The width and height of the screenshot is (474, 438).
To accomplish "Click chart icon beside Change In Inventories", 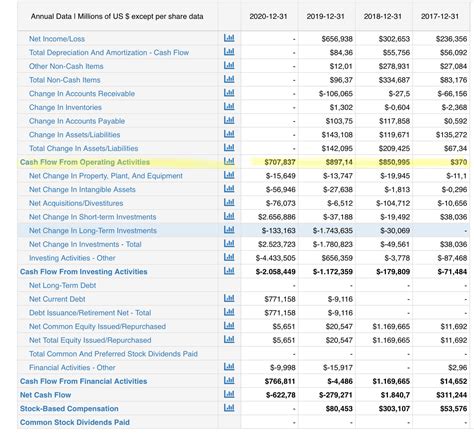I will point(229,106).
